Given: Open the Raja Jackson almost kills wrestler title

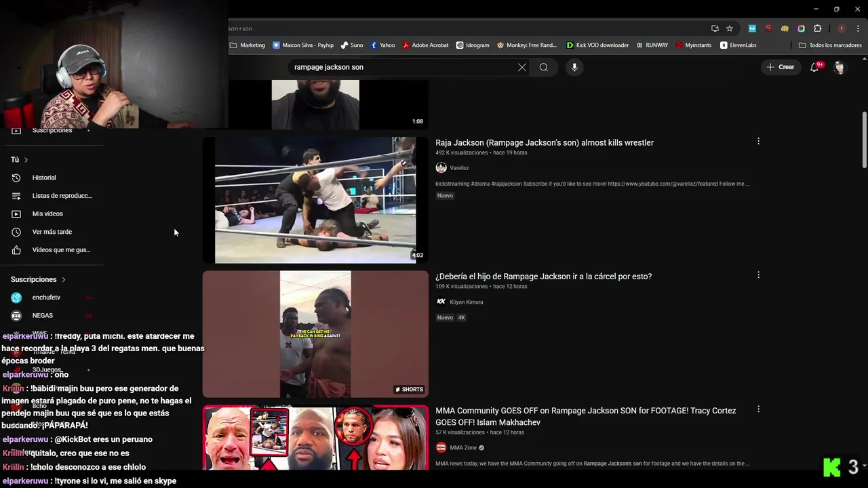Looking at the screenshot, I should (545, 143).
